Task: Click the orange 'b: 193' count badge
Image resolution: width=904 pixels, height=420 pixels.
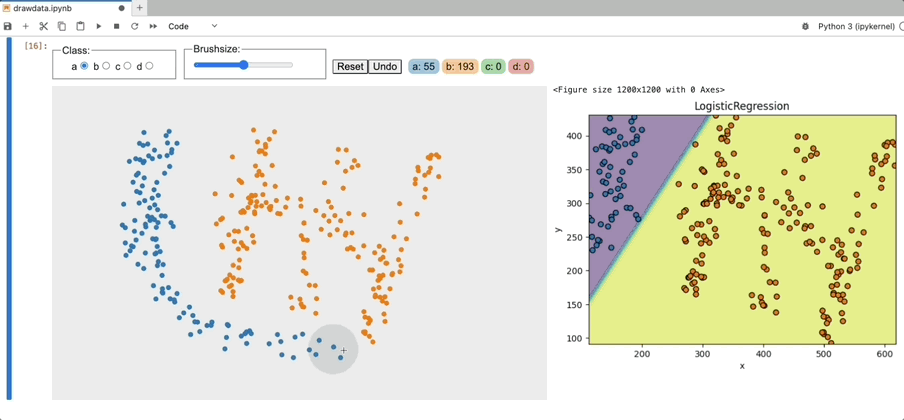Action: click(x=460, y=66)
